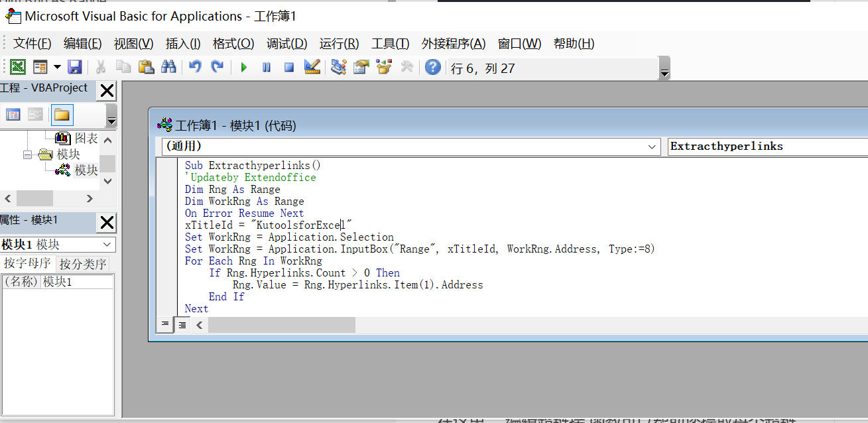Open the (通用) object dropdown
This screenshot has height=423, width=868.
(x=651, y=147)
